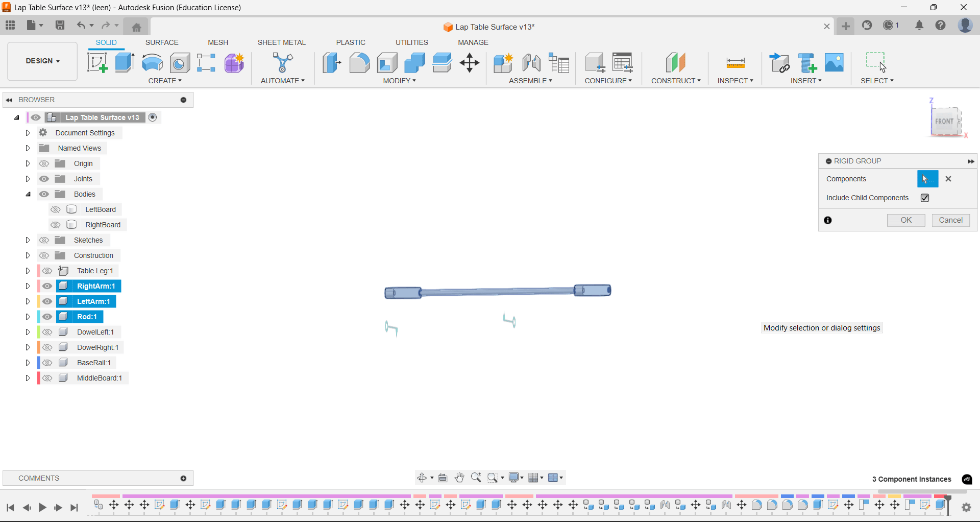
Task: Open the CONSTRUCT menu dropdown
Action: click(676, 81)
